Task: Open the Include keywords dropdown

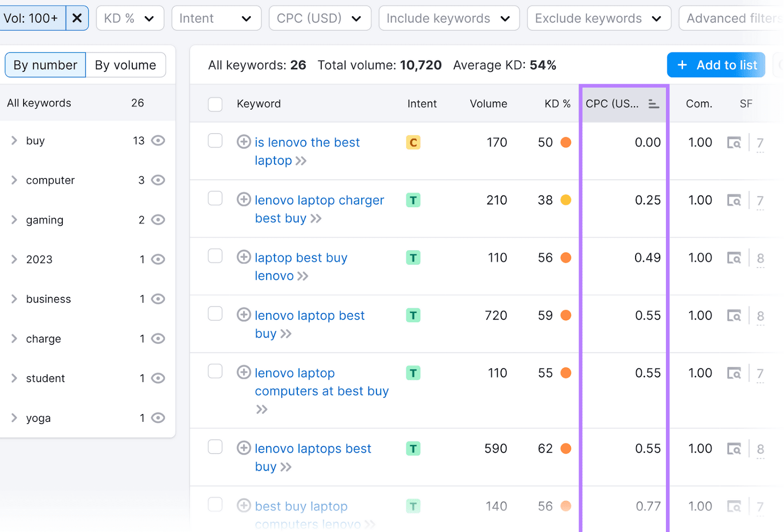Action: coord(449,18)
